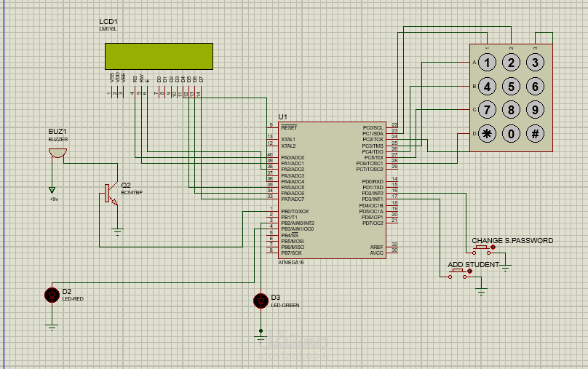Image resolution: width=588 pixels, height=369 pixels.
Task: Click the ground symbol below D2
Action: click(52, 328)
